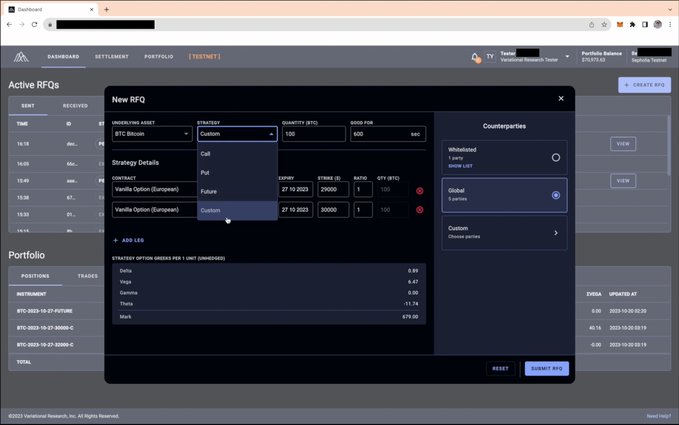This screenshot has height=425, width=679.
Task: Open the Underlying Asset dropdown
Action: (152, 134)
